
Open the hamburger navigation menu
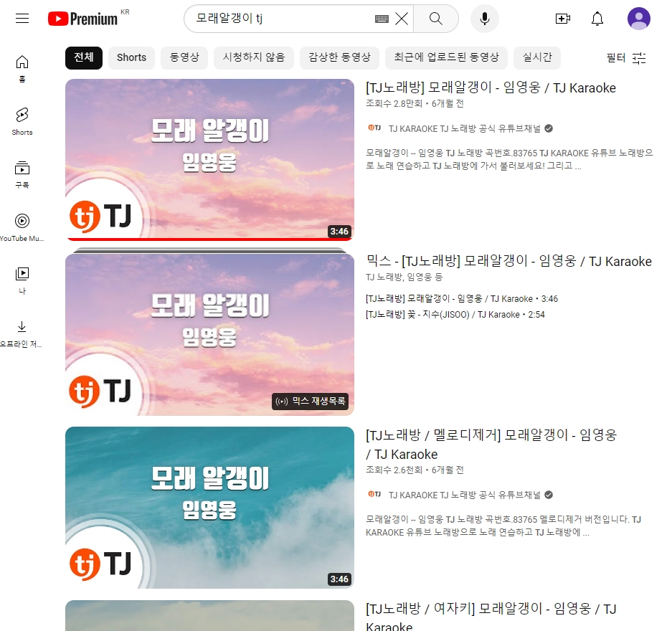click(22, 19)
